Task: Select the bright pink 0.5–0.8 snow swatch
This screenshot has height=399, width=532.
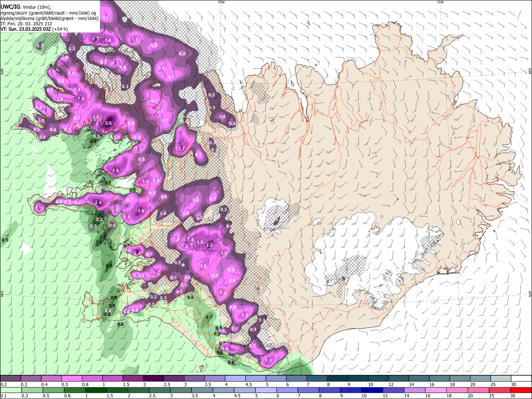Action: coord(71,379)
